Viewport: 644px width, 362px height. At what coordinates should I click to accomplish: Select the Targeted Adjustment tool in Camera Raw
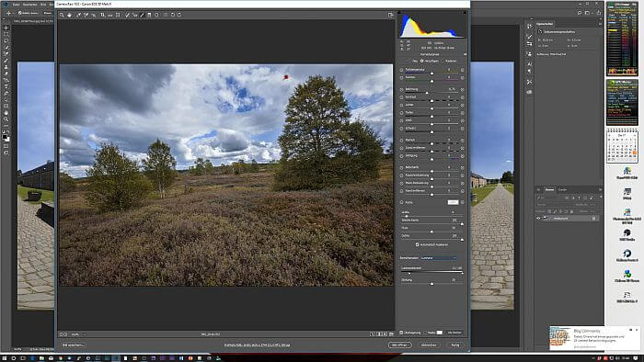pyautogui.click(x=94, y=15)
